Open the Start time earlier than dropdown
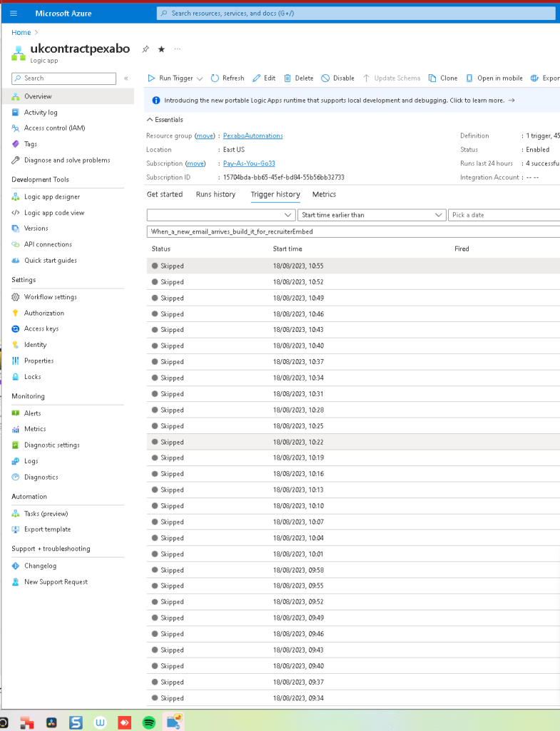Viewport: 560px width, 731px height. tap(372, 215)
